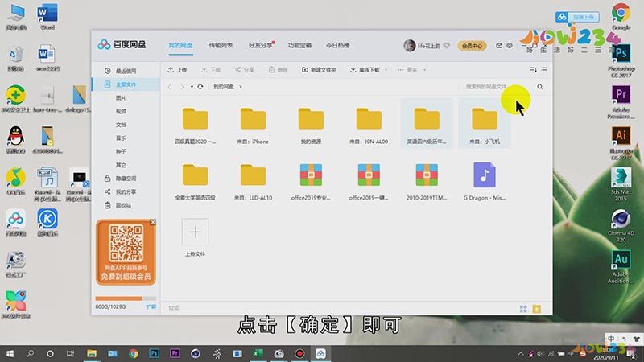Open Chrome from the taskbar
This screenshot has width=644, height=362.
(133, 353)
